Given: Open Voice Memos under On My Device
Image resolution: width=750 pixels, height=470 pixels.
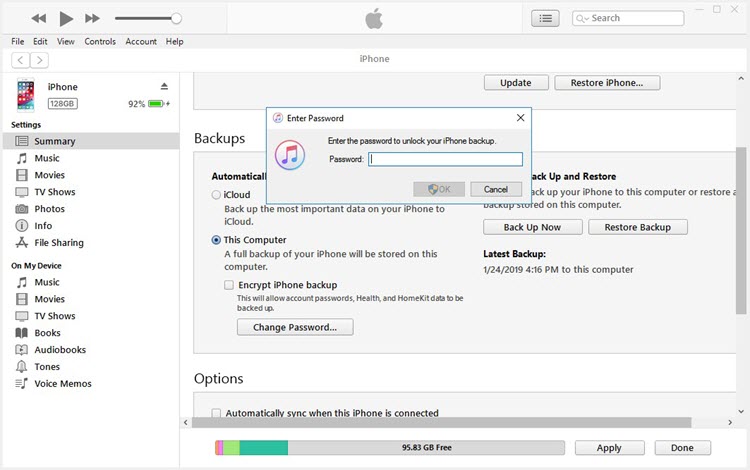Looking at the screenshot, I should click(91, 383).
